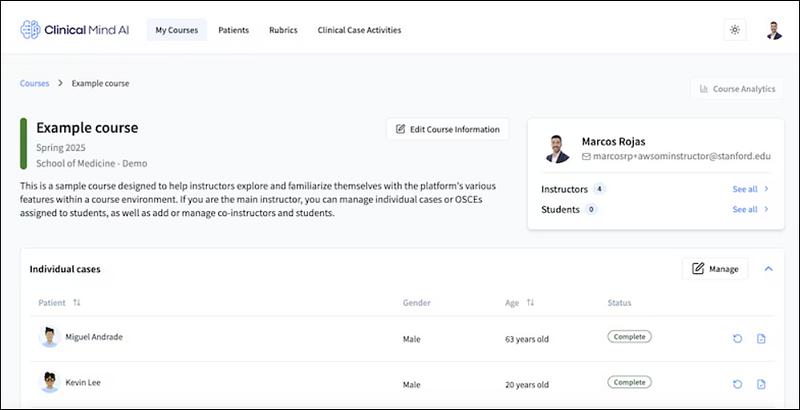This screenshot has width=800, height=410.
Task: Collapse the Individual cases section chevron
Action: coord(768,268)
